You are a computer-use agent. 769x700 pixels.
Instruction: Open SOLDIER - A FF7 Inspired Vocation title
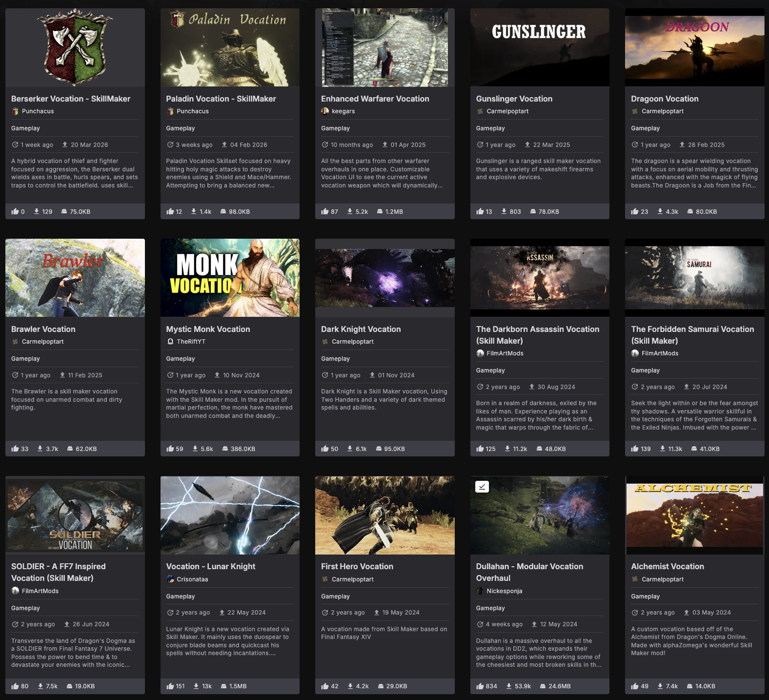(x=59, y=572)
